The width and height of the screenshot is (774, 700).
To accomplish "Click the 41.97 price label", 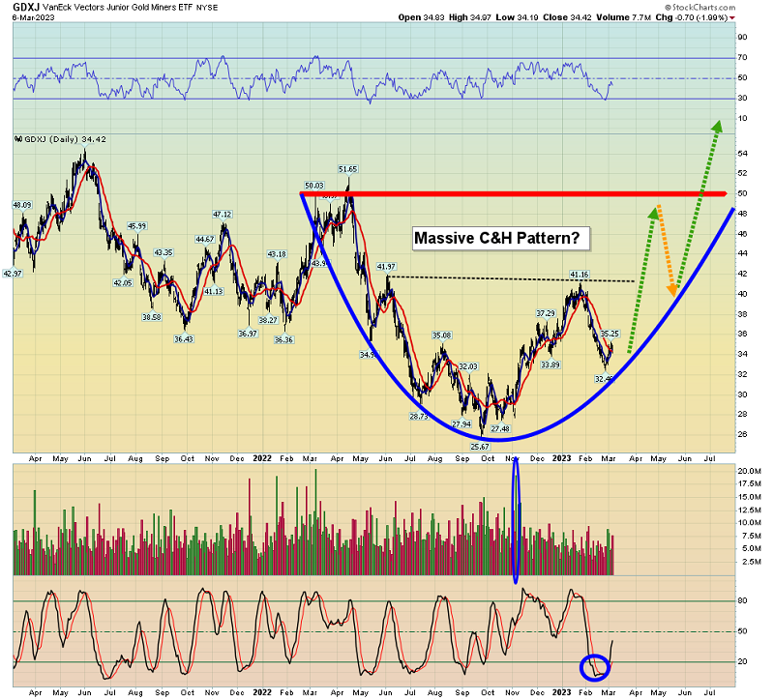I will pos(386,267).
